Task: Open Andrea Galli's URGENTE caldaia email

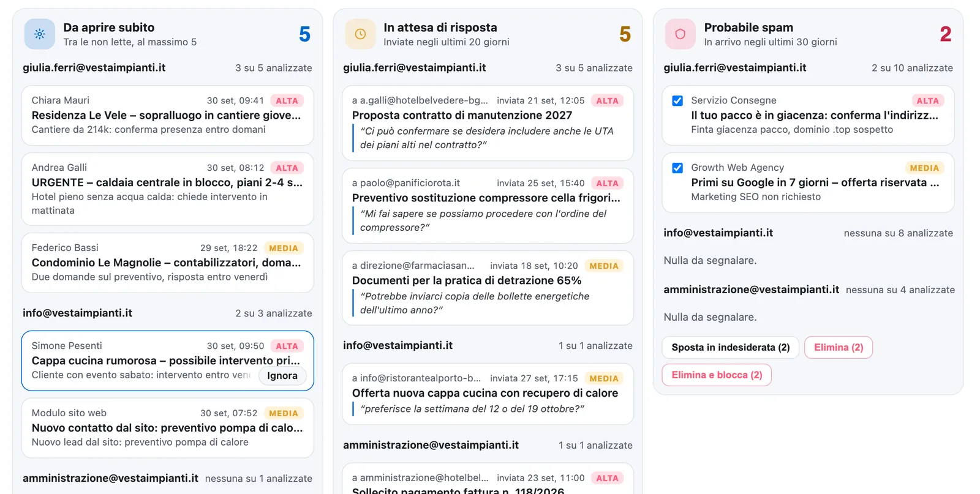Action: [167, 189]
